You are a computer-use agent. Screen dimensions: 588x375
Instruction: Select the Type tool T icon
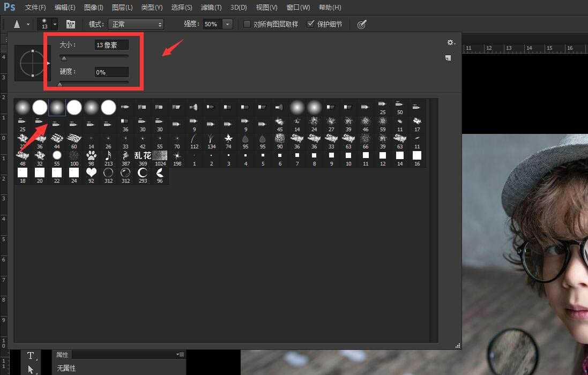click(31, 356)
